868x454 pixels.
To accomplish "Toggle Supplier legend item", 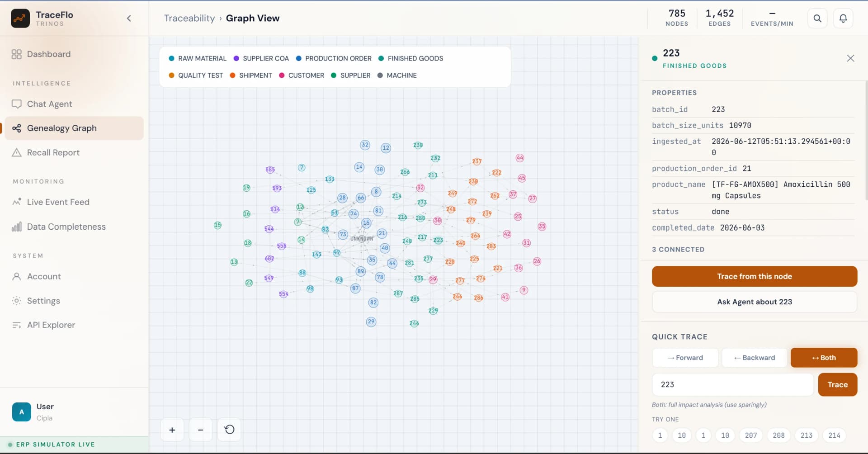I will coord(351,76).
